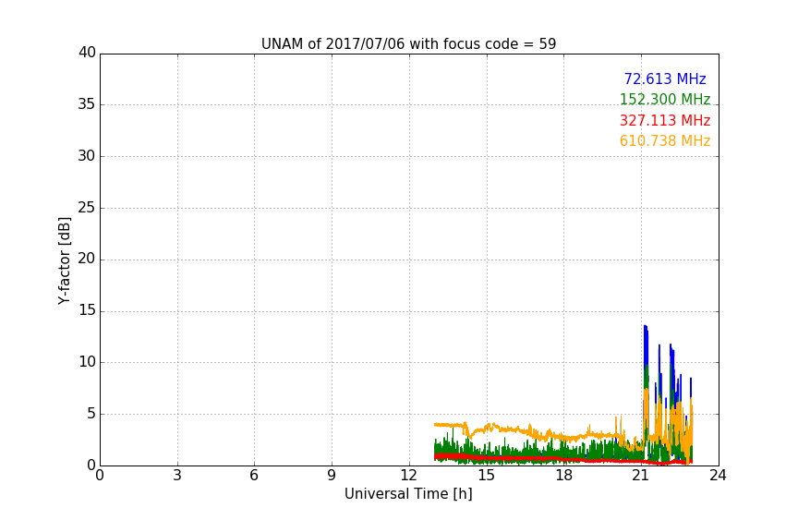
Task: Click the y-axis tick value 5
Action: [x=91, y=414]
